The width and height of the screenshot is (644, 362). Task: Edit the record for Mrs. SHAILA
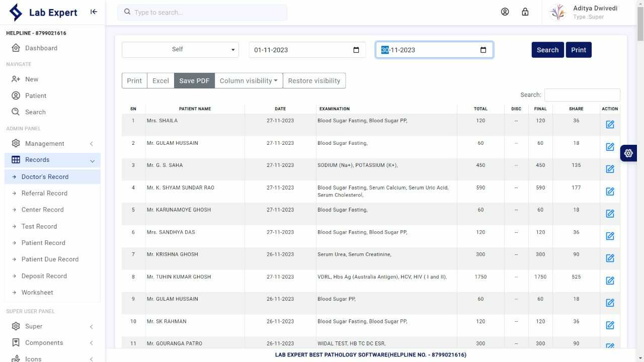coord(610,124)
